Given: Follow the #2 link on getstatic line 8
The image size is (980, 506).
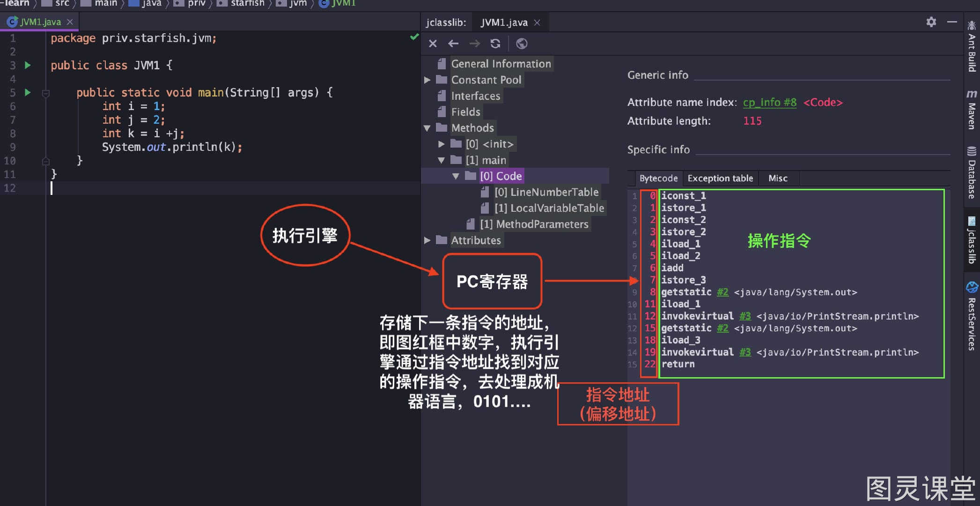Looking at the screenshot, I should click(x=722, y=292).
